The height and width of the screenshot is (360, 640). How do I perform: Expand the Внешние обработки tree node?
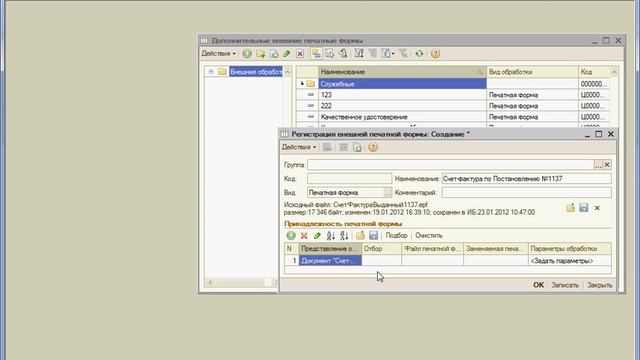pos(211,72)
